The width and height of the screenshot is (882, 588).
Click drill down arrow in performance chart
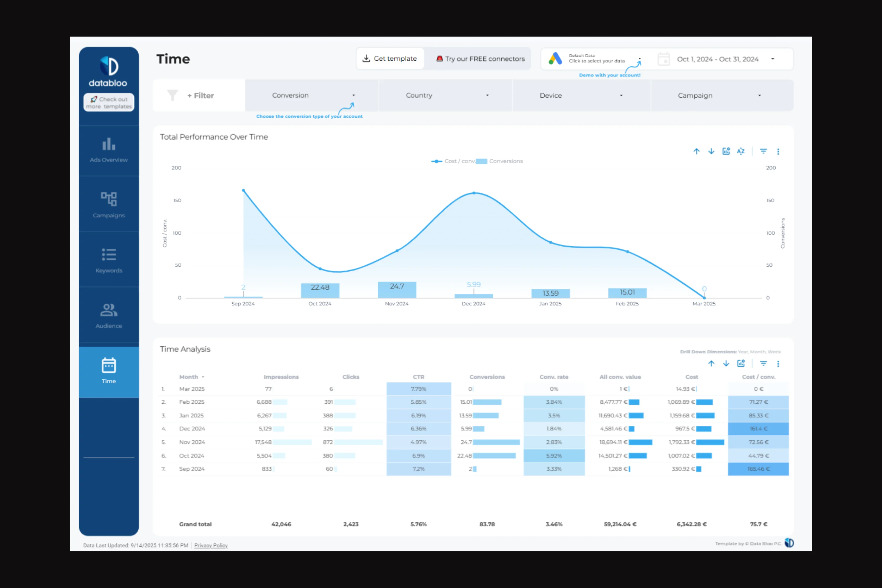coord(711,151)
